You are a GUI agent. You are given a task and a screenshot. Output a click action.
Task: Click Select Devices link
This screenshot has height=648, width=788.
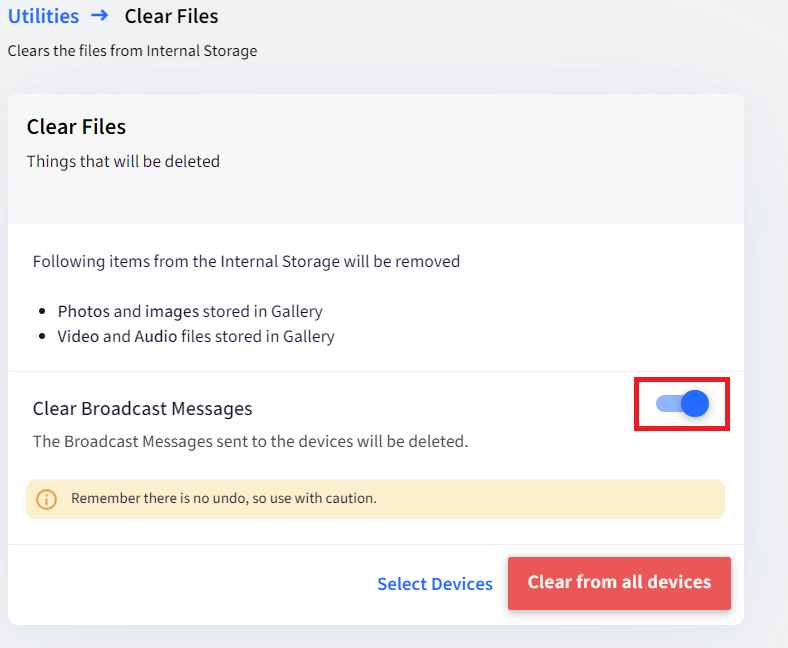(435, 584)
